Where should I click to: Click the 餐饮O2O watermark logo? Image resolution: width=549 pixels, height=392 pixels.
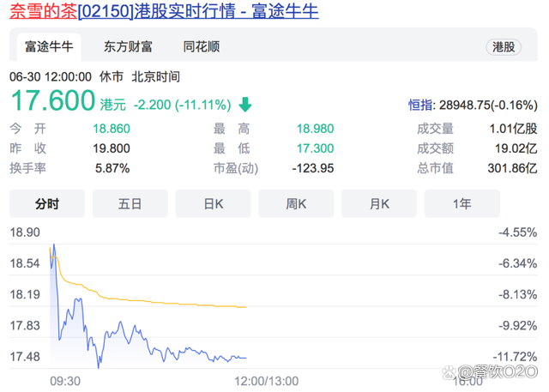click(x=498, y=371)
